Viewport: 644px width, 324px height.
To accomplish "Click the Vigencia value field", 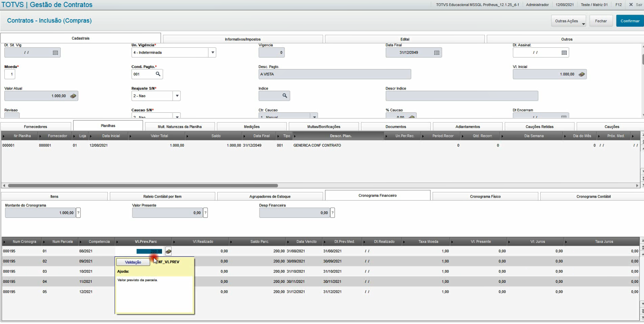I will pos(272,53).
